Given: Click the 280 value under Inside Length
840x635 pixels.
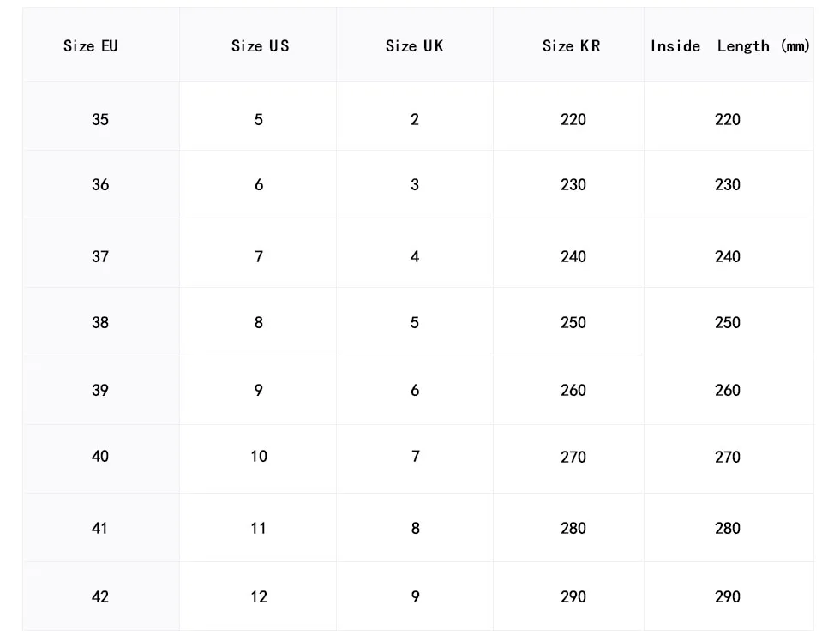Looking at the screenshot, I should [728, 529].
